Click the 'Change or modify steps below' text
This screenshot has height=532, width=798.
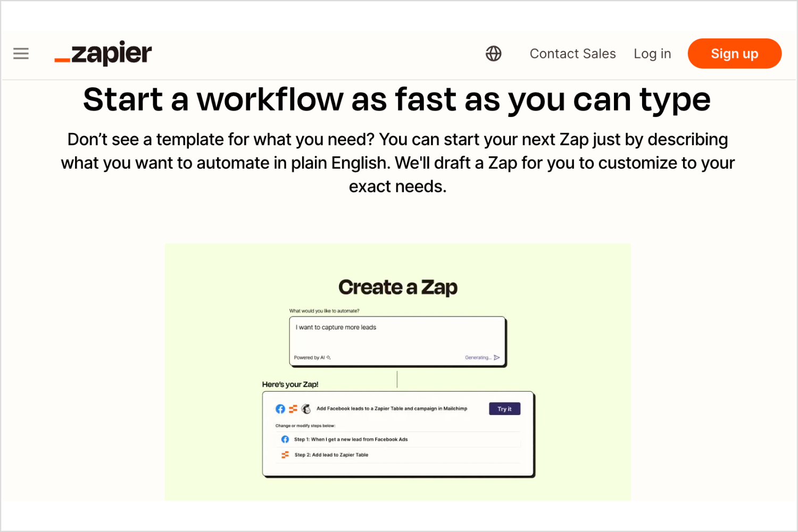(x=305, y=426)
